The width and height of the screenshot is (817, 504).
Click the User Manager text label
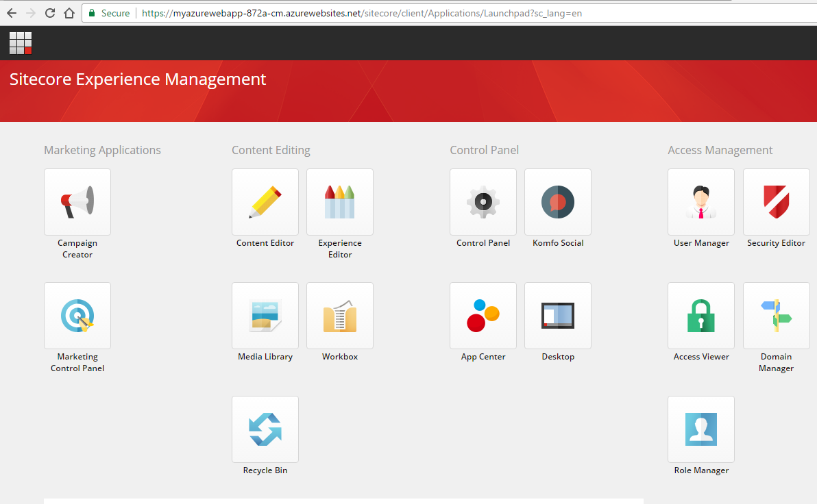pos(700,243)
